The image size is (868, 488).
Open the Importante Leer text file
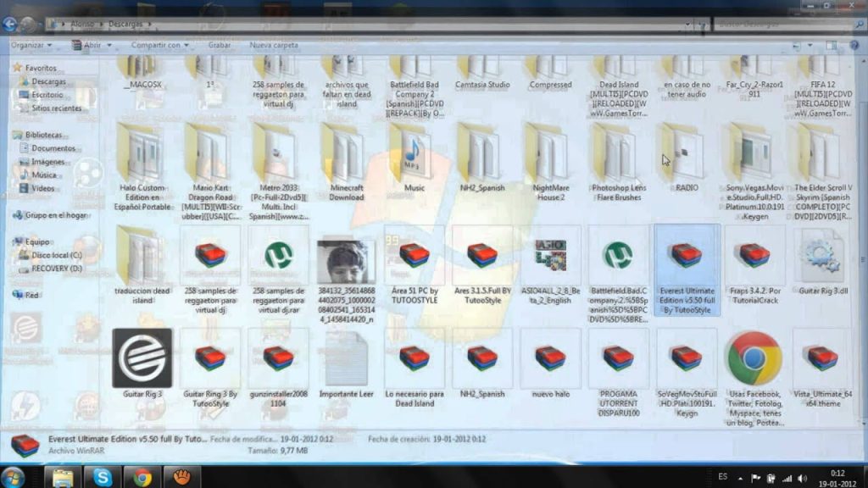click(346, 358)
